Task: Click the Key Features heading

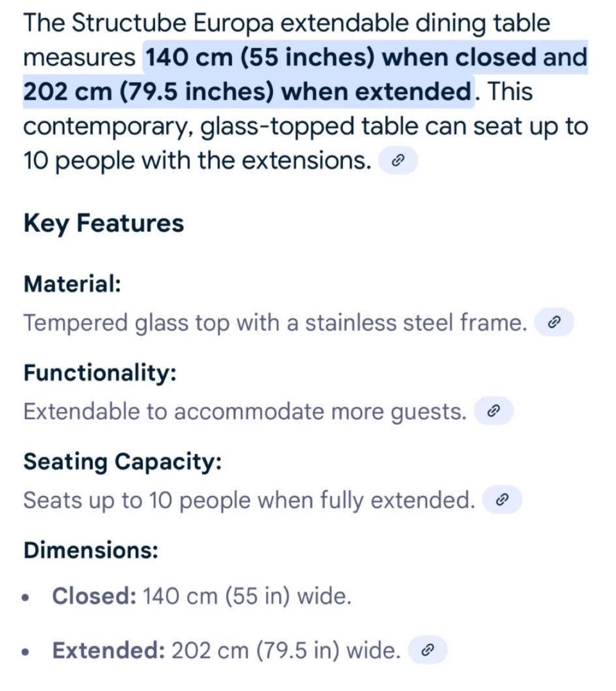Action: pyautogui.click(x=104, y=224)
